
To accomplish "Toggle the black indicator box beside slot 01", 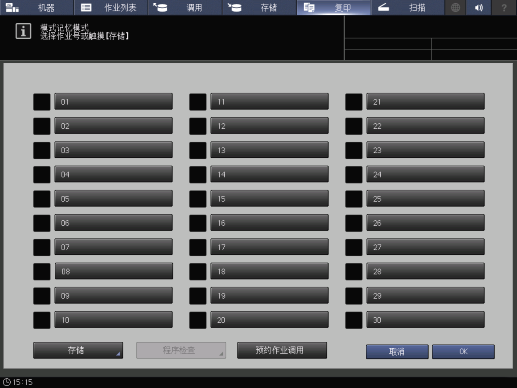I will [x=42, y=102].
